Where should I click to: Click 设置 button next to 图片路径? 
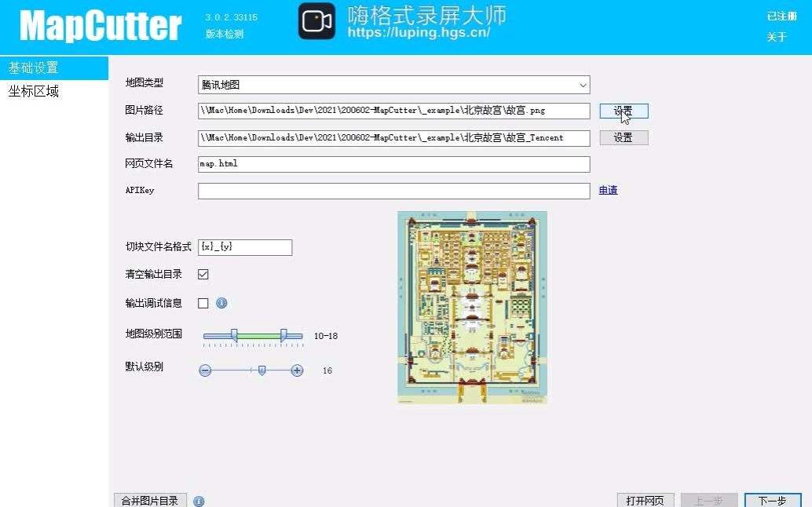[x=624, y=110]
